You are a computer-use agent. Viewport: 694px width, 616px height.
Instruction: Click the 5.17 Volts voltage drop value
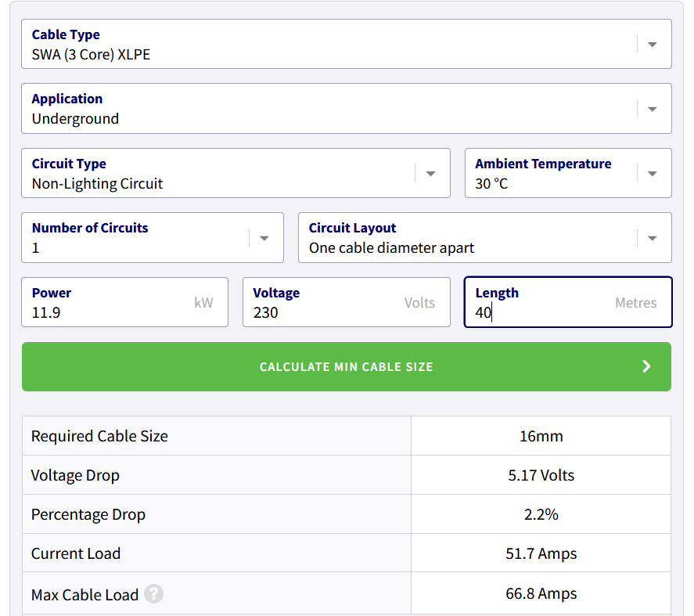pos(541,475)
